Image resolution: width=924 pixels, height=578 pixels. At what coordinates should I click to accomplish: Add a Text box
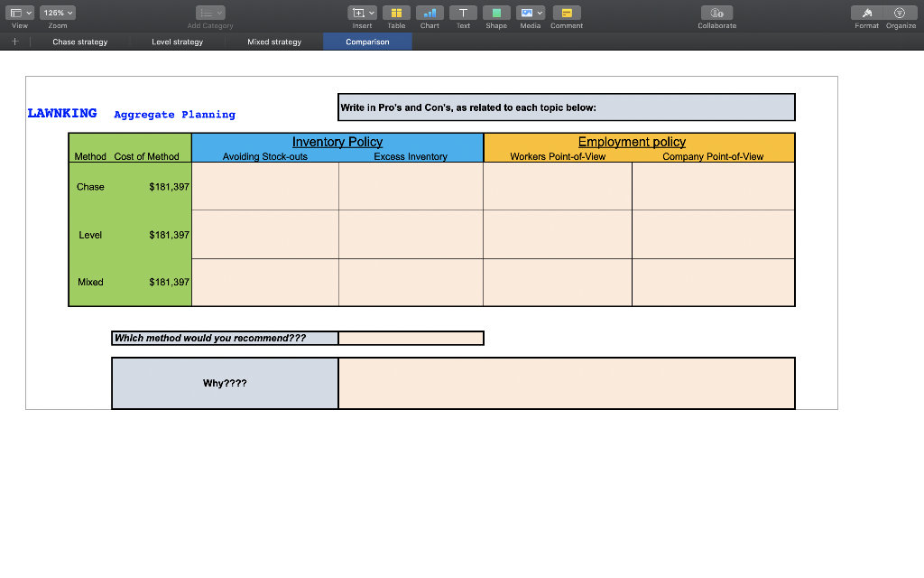coord(463,13)
